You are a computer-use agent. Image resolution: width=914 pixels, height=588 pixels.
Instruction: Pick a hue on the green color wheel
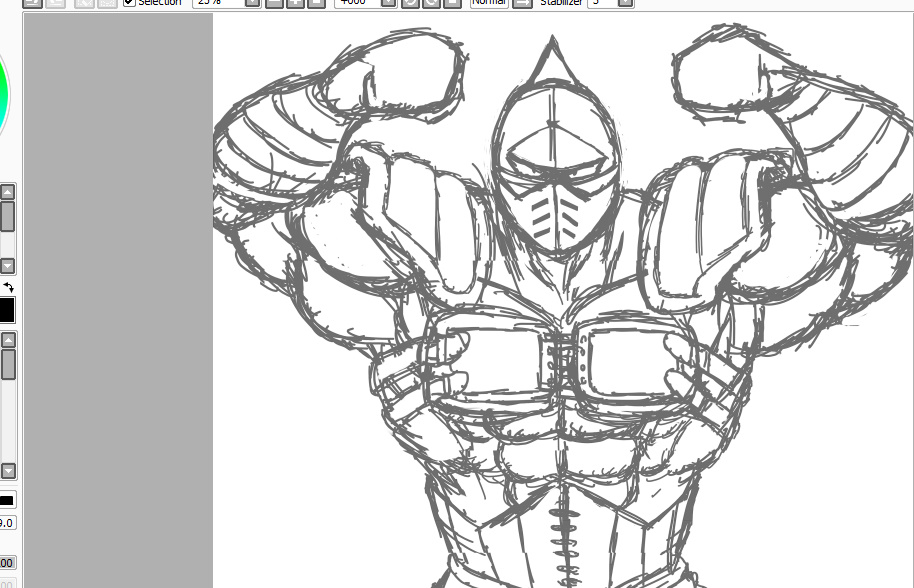coord(3,96)
